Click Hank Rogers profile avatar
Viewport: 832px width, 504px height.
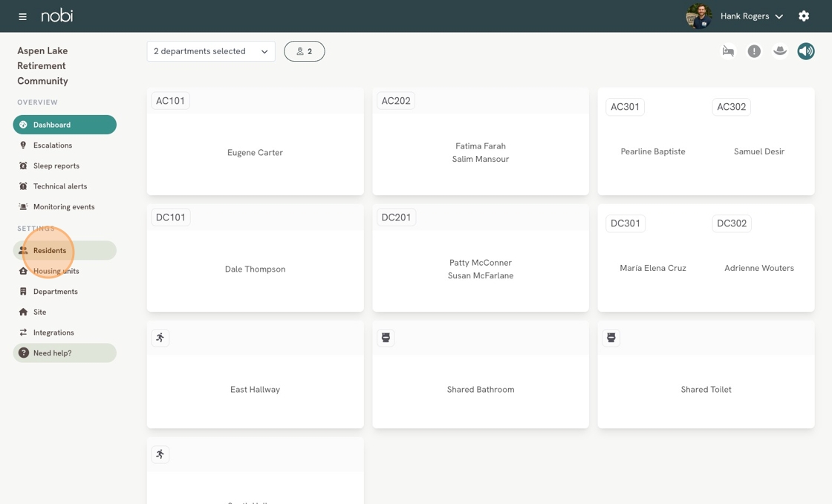pyautogui.click(x=698, y=16)
